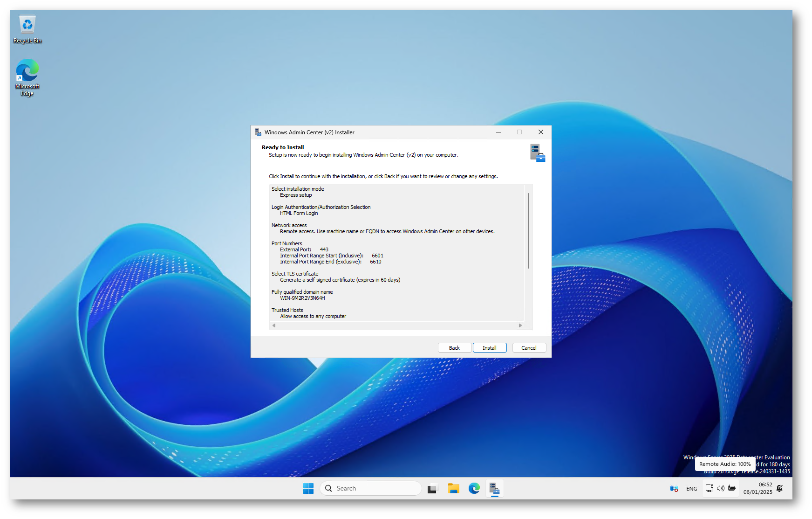Click the 'WIN-9M2R2V3N64H' domain name text
This screenshot has height=519, width=812.
(303, 298)
